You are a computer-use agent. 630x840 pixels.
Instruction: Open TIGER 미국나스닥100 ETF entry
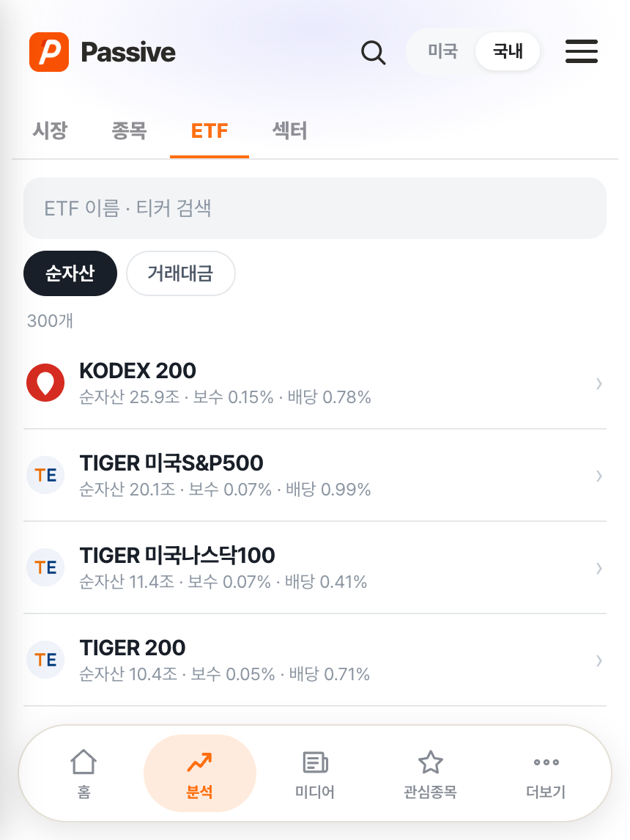(315, 568)
